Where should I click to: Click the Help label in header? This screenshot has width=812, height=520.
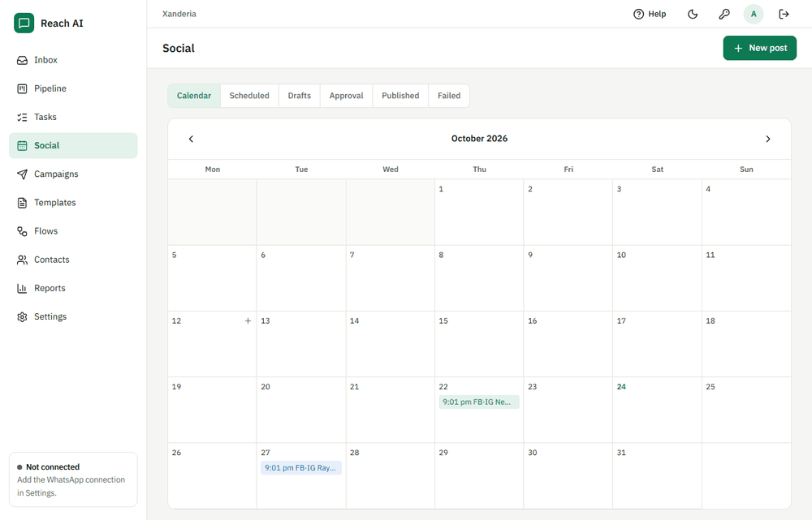click(x=657, y=14)
